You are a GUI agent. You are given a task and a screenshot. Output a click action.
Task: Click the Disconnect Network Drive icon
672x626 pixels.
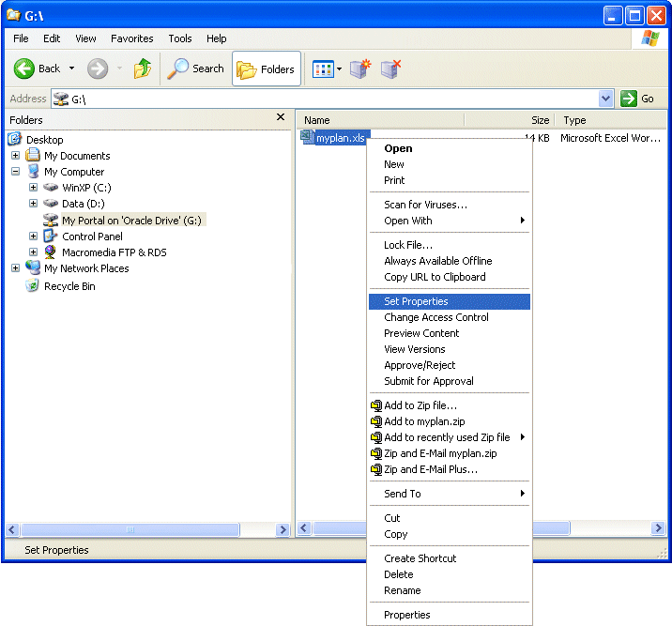(390, 69)
